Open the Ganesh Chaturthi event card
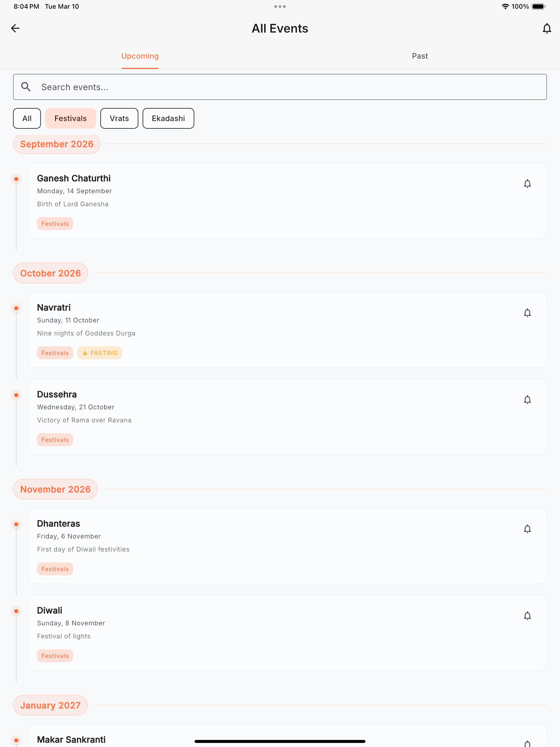The height and width of the screenshot is (747, 560). tap(288, 201)
